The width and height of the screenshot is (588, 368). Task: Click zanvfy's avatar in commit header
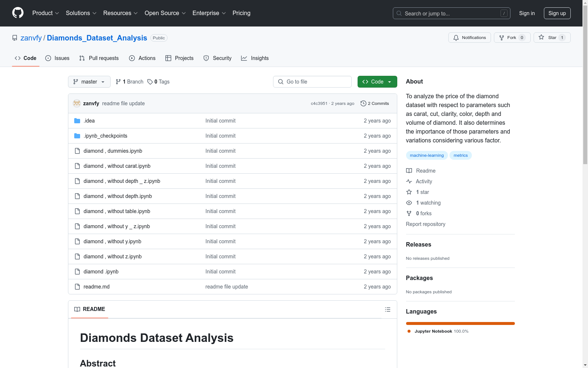[77, 103]
